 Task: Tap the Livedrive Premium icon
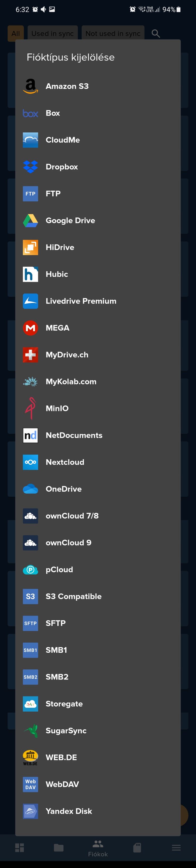coord(30,301)
